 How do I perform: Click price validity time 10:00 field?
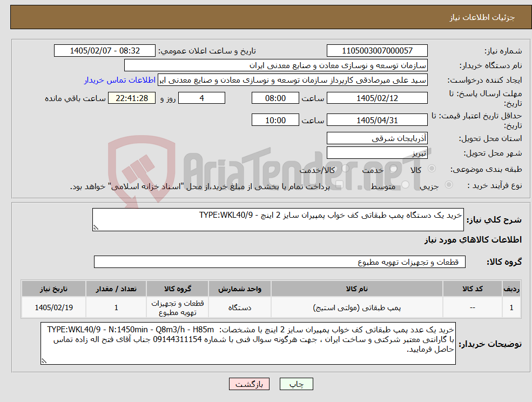pyautogui.click(x=275, y=120)
